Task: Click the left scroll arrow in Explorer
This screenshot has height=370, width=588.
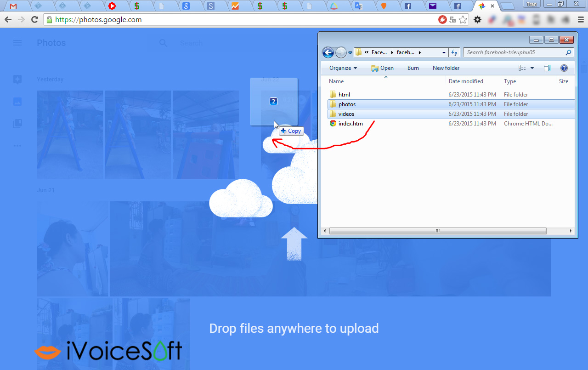Action: click(x=325, y=231)
